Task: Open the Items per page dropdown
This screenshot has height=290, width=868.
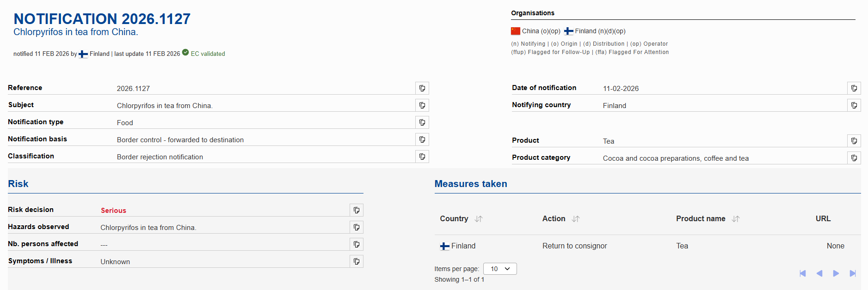Action: pos(500,269)
